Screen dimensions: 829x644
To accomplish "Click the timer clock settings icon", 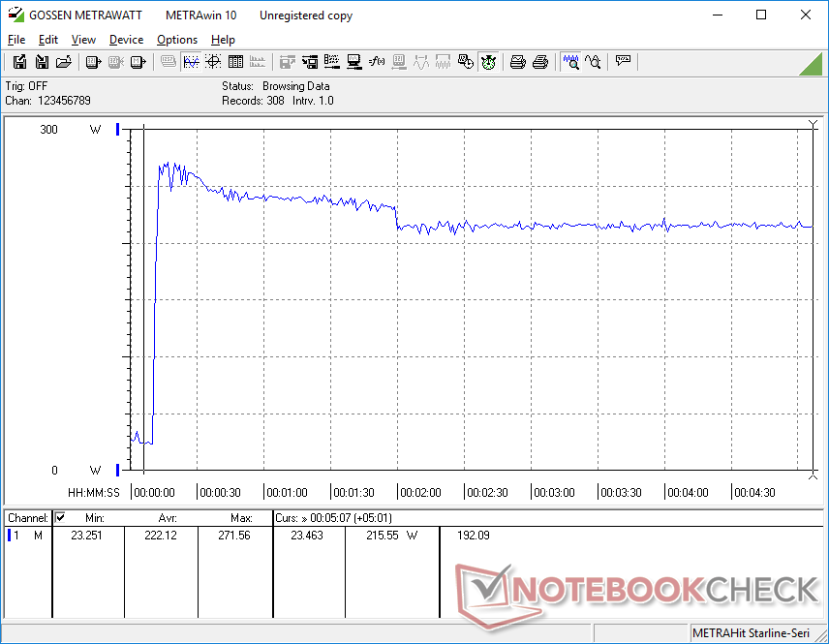I will pyautogui.click(x=465, y=62).
